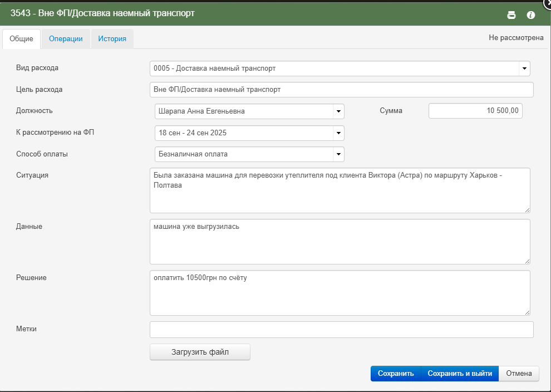Open the info icon in header
This screenshot has height=392, width=551.
point(530,15)
